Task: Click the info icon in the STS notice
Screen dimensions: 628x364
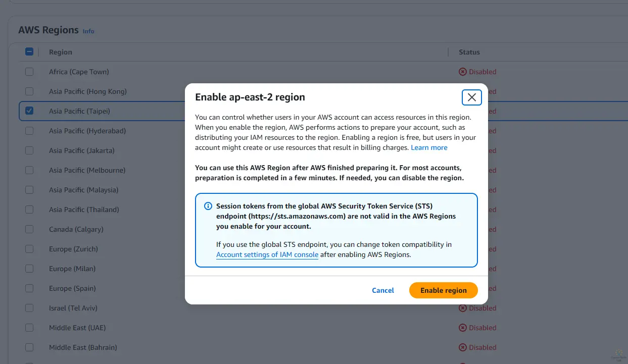Action: point(208,206)
